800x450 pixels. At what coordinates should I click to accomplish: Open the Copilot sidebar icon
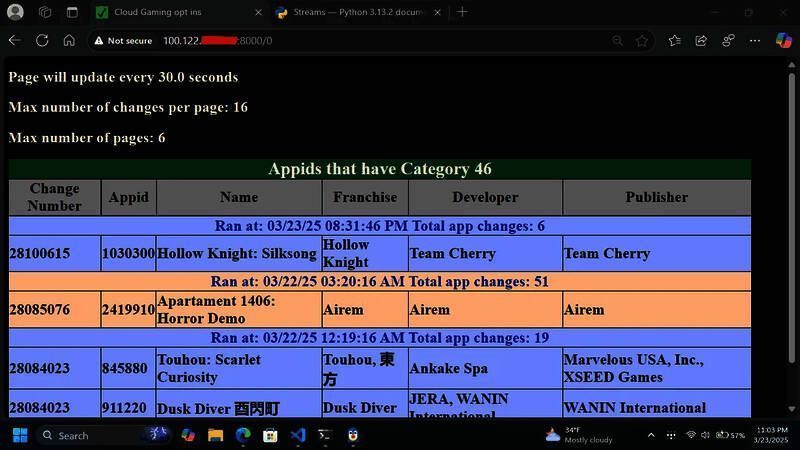point(784,41)
